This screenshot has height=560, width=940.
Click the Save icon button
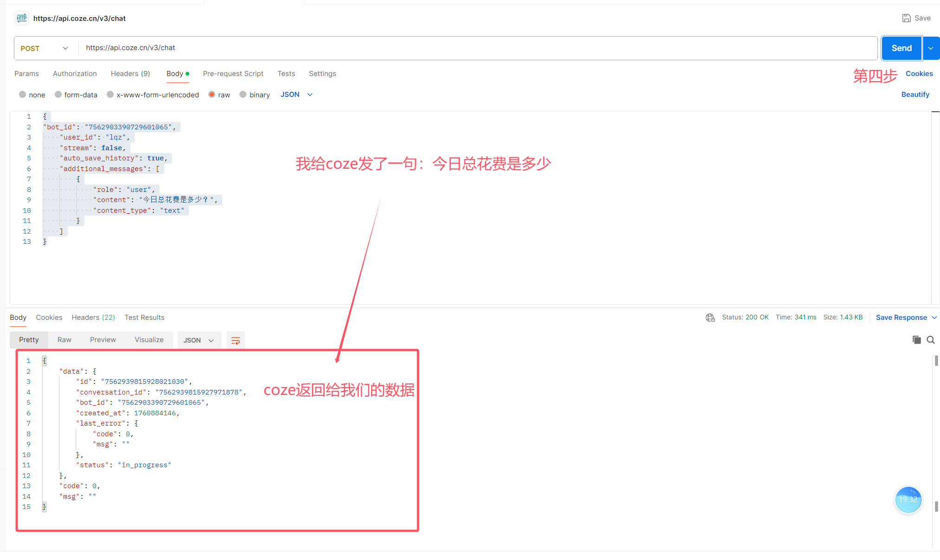click(x=907, y=18)
